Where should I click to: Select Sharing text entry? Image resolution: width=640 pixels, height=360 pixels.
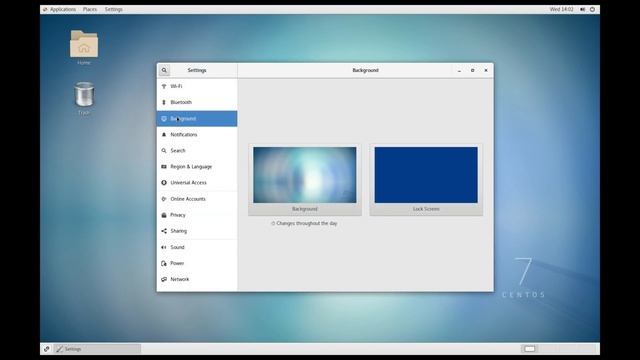pos(178,231)
